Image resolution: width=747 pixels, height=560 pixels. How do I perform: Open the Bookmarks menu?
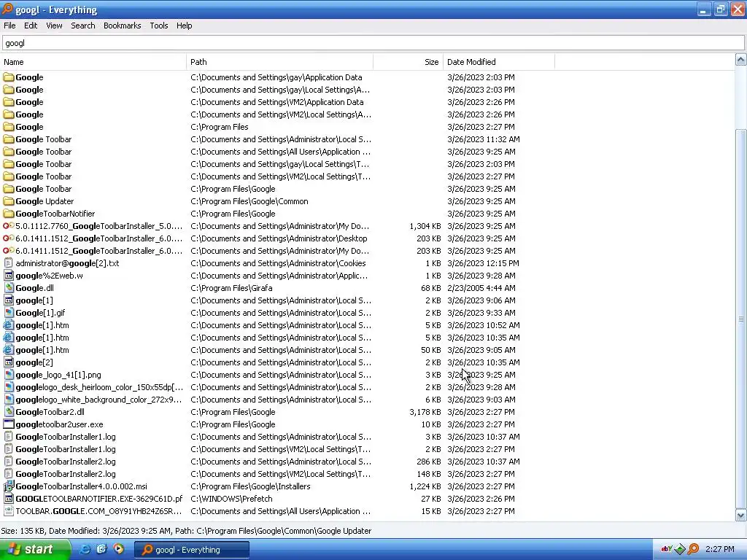(122, 26)
